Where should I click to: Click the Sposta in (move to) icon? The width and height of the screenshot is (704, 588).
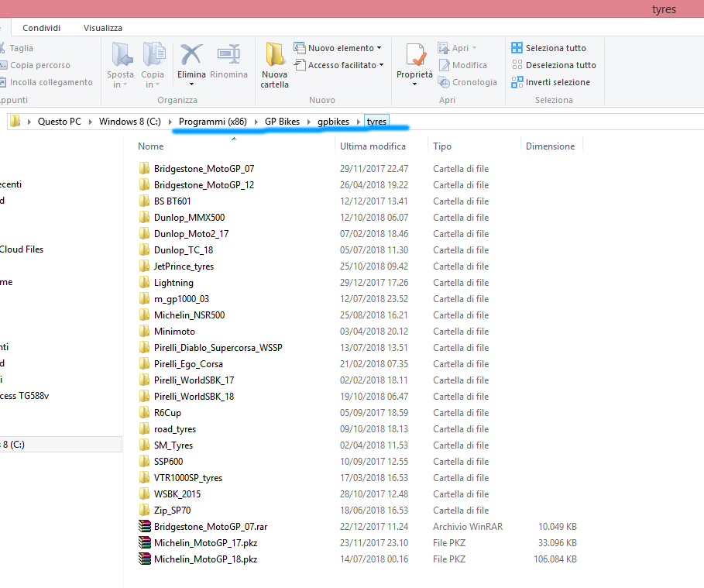pos(122,54)
